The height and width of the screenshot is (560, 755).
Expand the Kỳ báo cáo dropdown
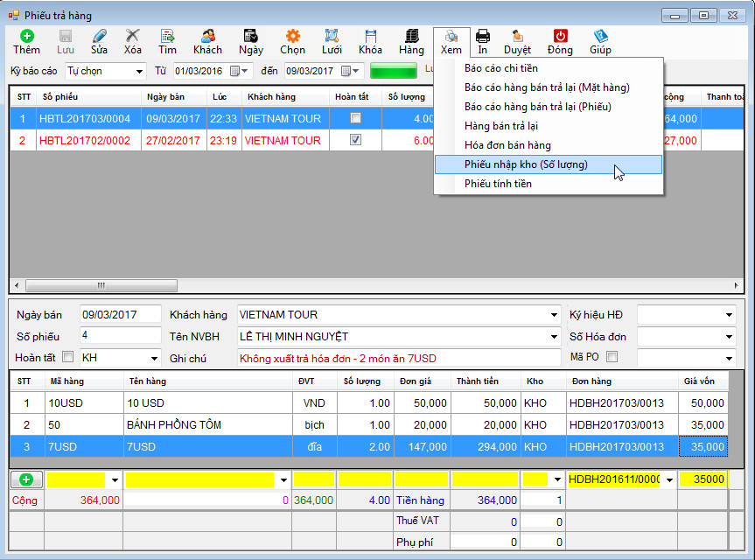(x=140, y=71)
